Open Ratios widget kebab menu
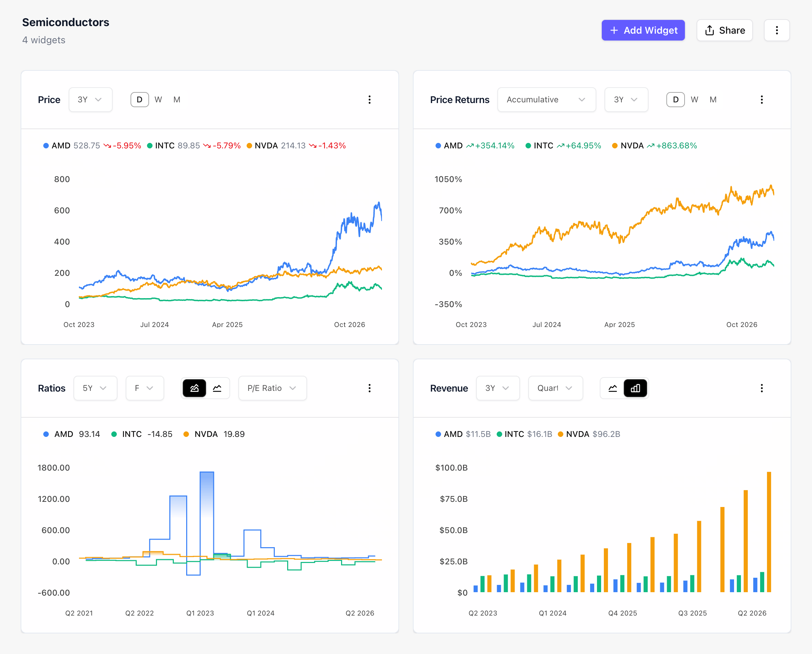This screenshot has height=654, width=812. click(370, 388)
